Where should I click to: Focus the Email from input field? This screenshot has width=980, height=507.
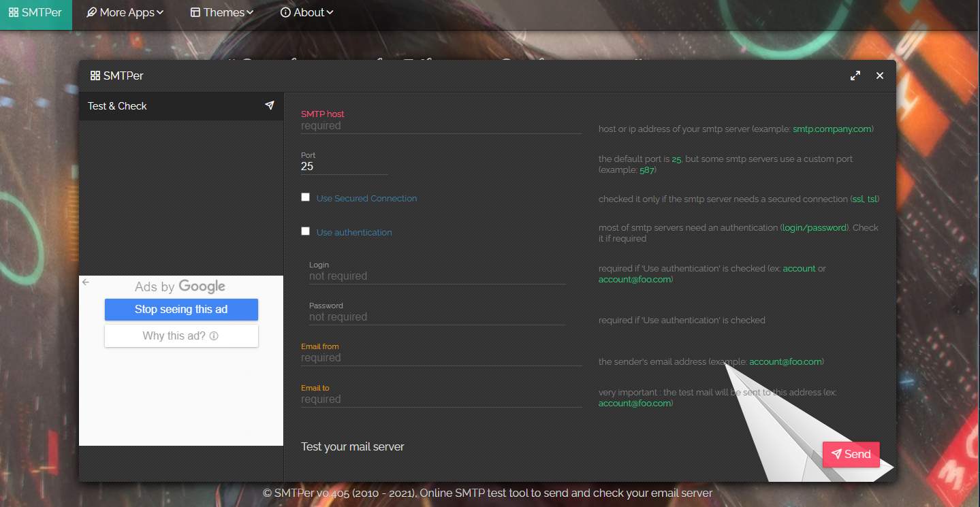(441, 358)
